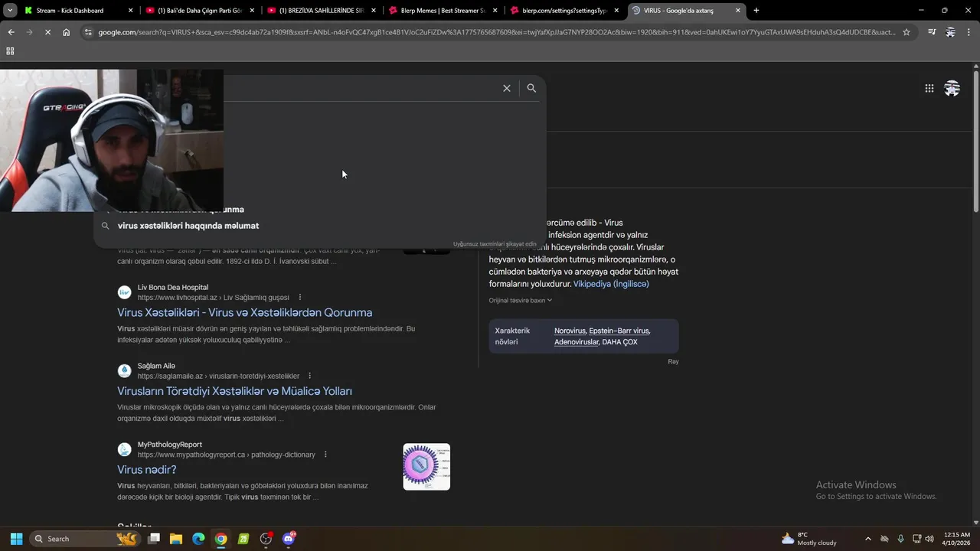Screen dimensions: 980x551
Task: Open the Vikipediya (İngiliscə) link
Action: tap(611, 284)
